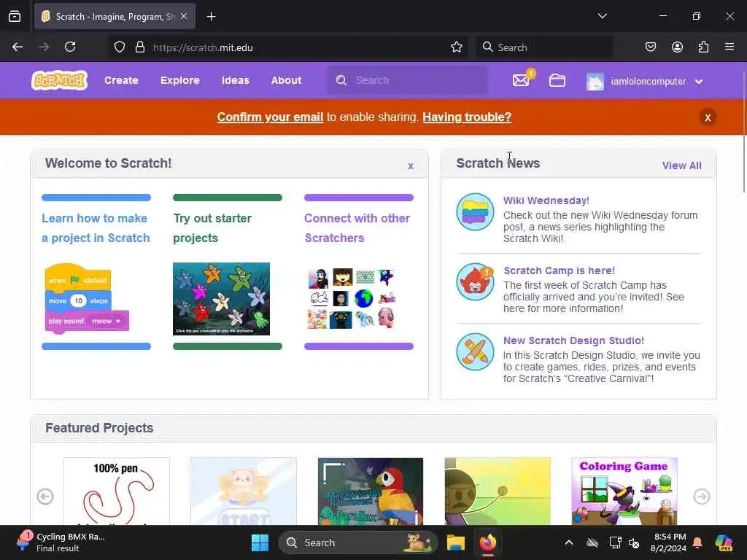Image resolution: width=747 pixels, height=560 pixels.
Task: Open Connect with other Scratchers link
Action: pos(357,227)
